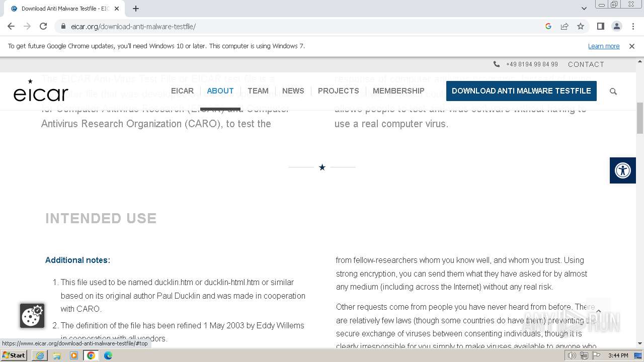Screen dimensions: 644x362
Task: Launch Internet Explorer from the taskbar
Action: (x=40, y=355)
